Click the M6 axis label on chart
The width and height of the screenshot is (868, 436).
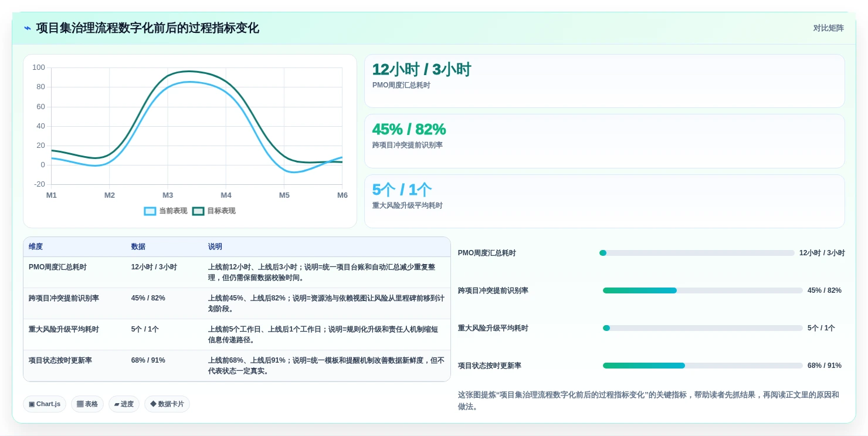pyautogui.click(x=343, y=195)
